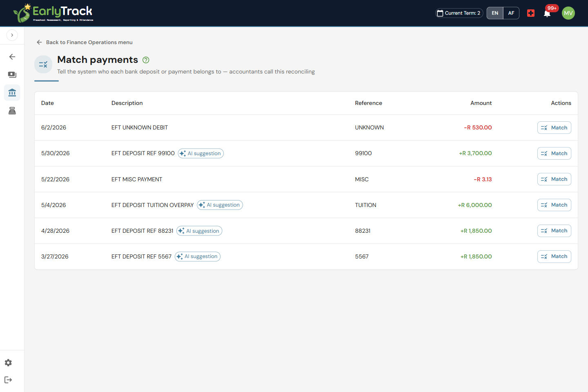Switch language to EN
This screenshot has width=588, height=392.
pyautogui.click(x=495, y=13)
